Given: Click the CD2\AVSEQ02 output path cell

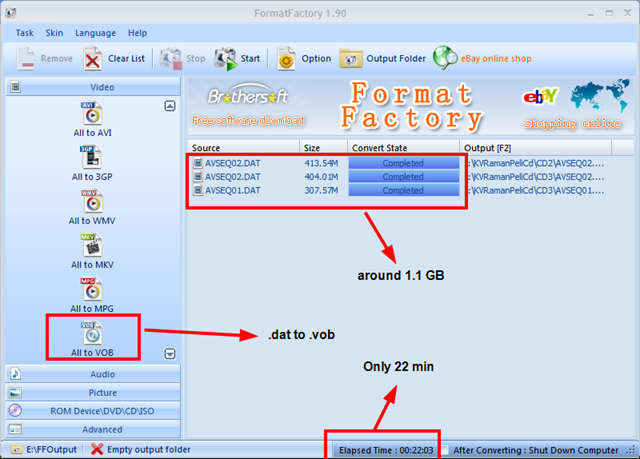Looking at the screenshot, I should tap(536, 163).
